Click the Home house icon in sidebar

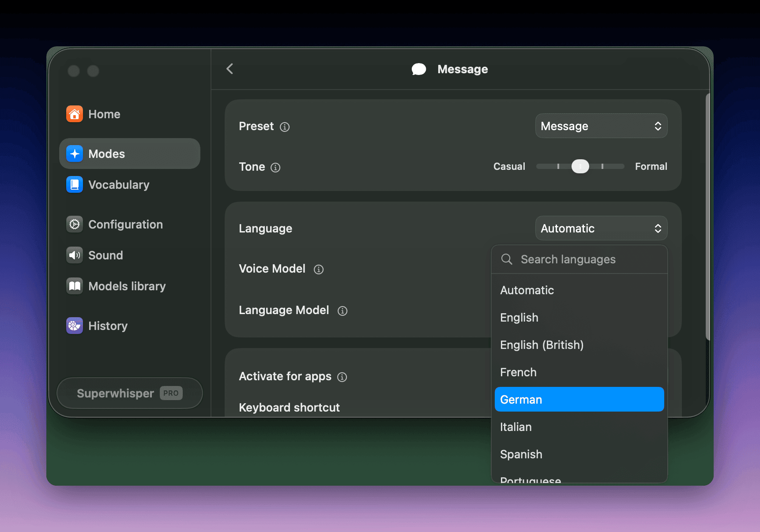coord(75,114)
